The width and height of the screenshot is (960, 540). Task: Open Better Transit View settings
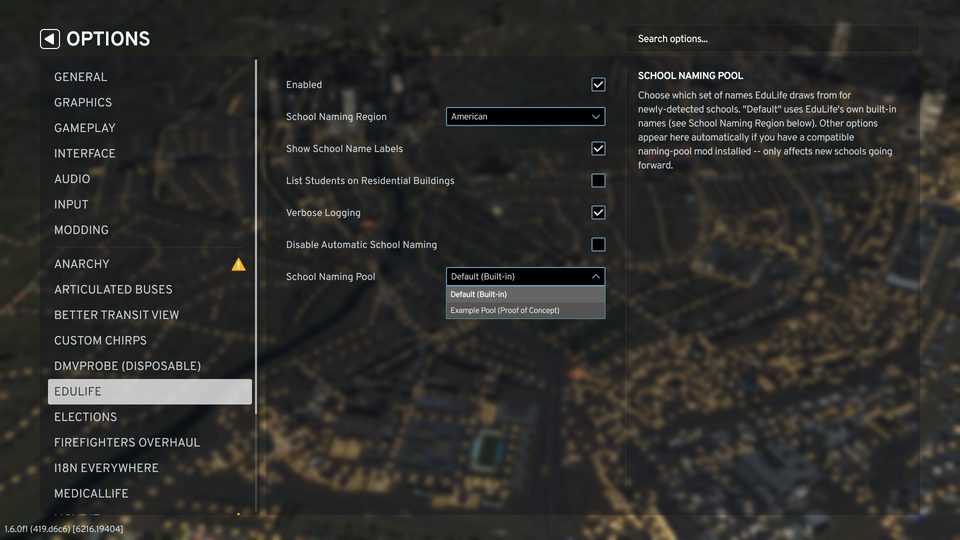(x=149, y=315)
